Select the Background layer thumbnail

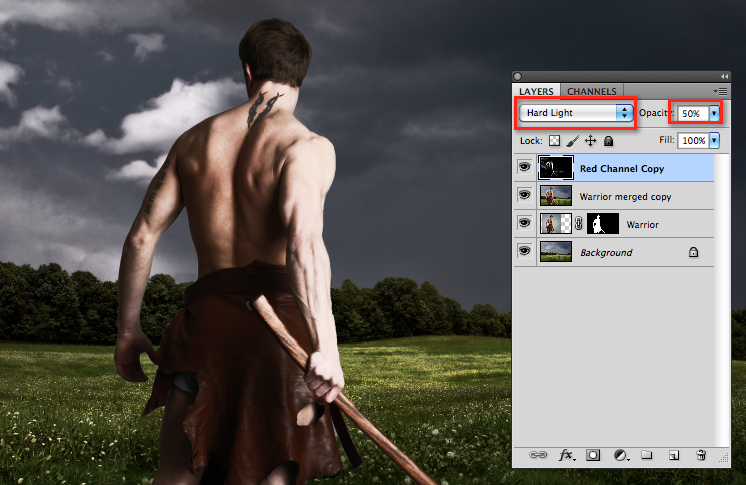(556, 251)
